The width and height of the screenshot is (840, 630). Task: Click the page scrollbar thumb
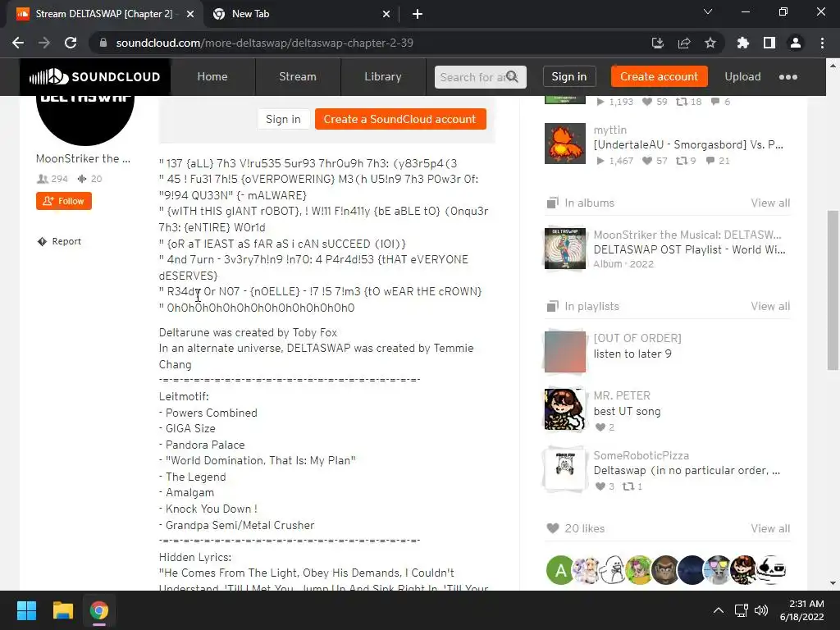coord(833,290)
